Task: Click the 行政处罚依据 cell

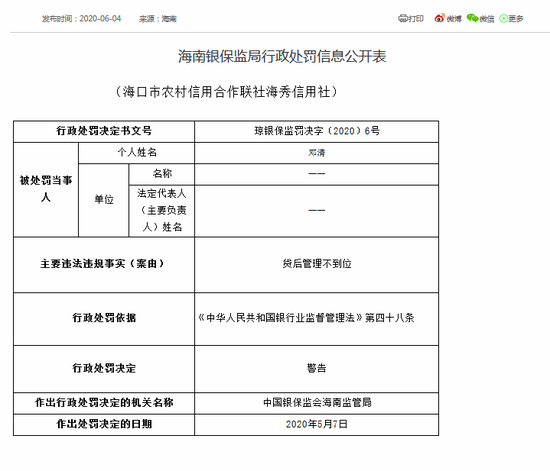Action: click(x=104, y=319)
